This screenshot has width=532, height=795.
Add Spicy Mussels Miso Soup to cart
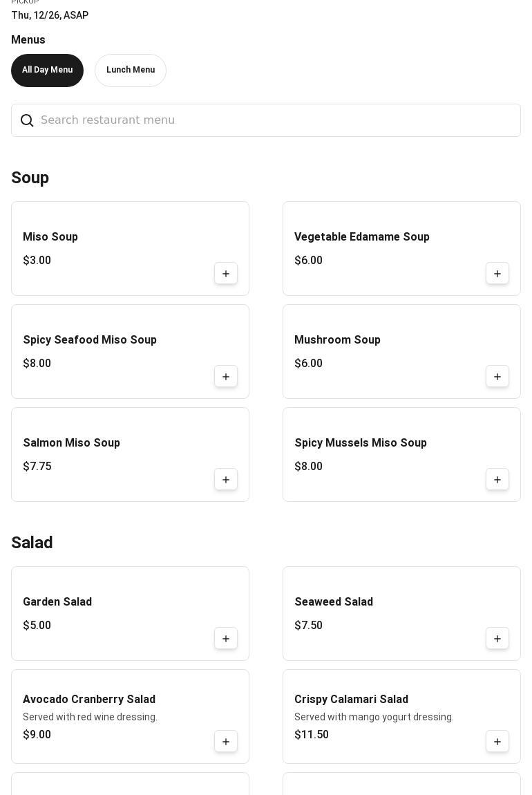497,480
